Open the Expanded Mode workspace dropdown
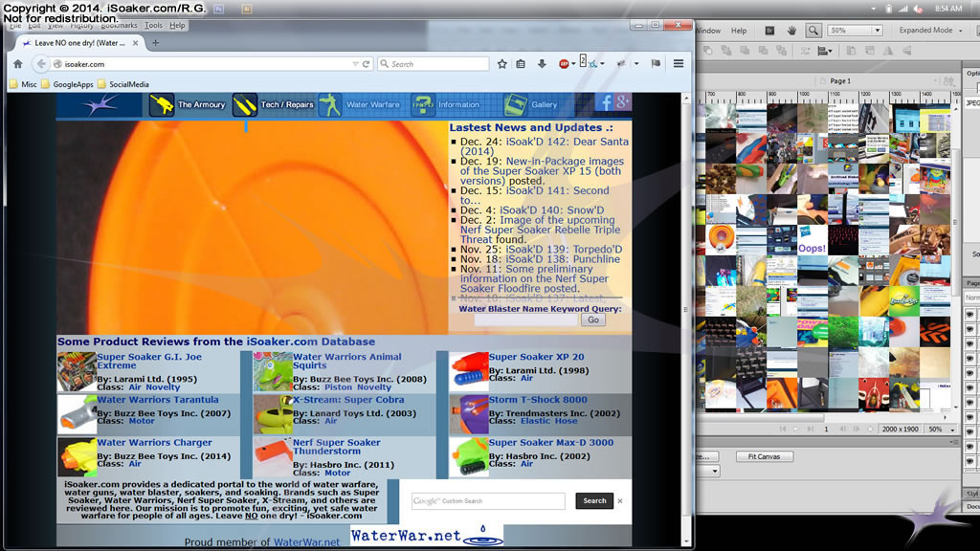980x551 pixels. click(x=930, y=30)
